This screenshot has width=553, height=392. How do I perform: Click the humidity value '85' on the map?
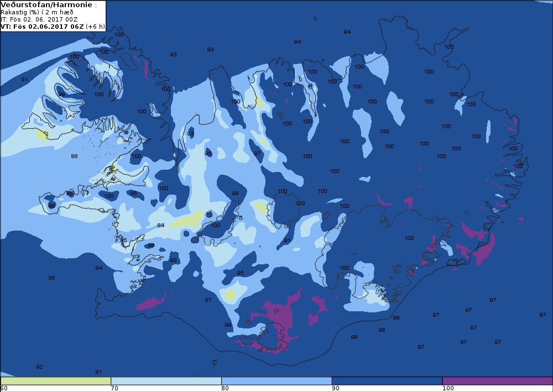coord(123,241)
